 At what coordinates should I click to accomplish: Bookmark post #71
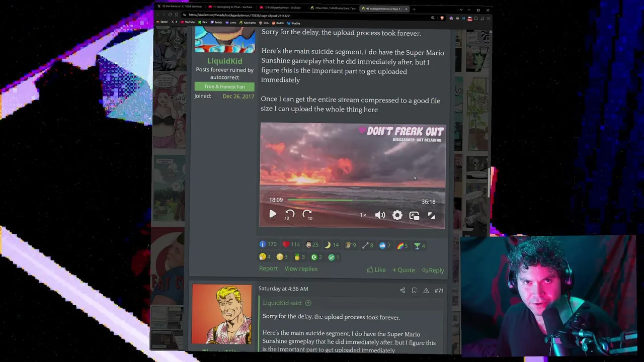pyautogui.click(x=414, y=290)
